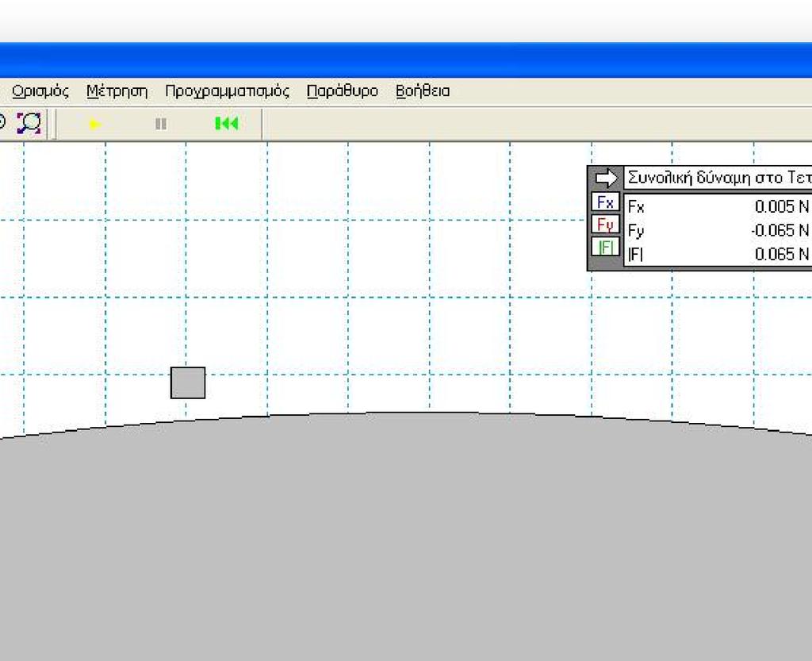812x661 pixels.
Task: Reset simulation with green rewind button
Action: 226,123
